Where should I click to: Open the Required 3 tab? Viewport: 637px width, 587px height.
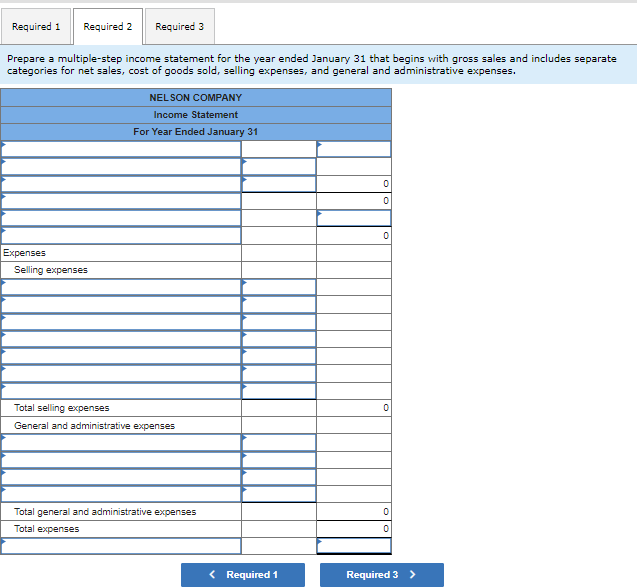[x=180, y=26]
